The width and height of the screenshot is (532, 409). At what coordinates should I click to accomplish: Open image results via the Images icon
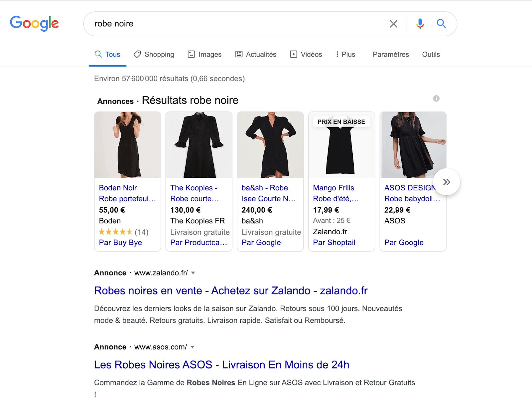[191, 54]
